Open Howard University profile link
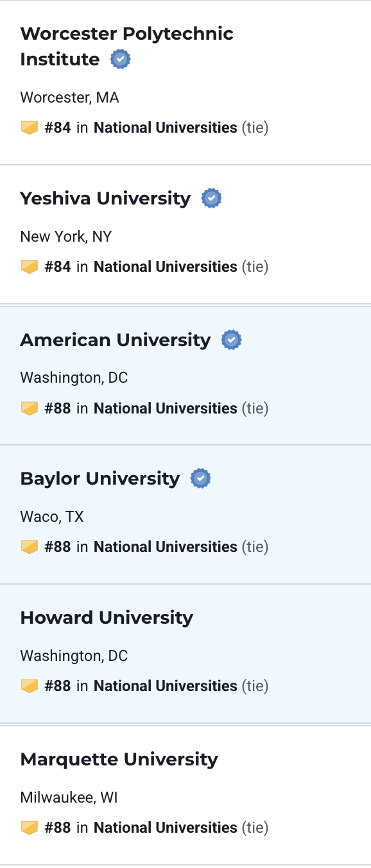 pos(107,618)
